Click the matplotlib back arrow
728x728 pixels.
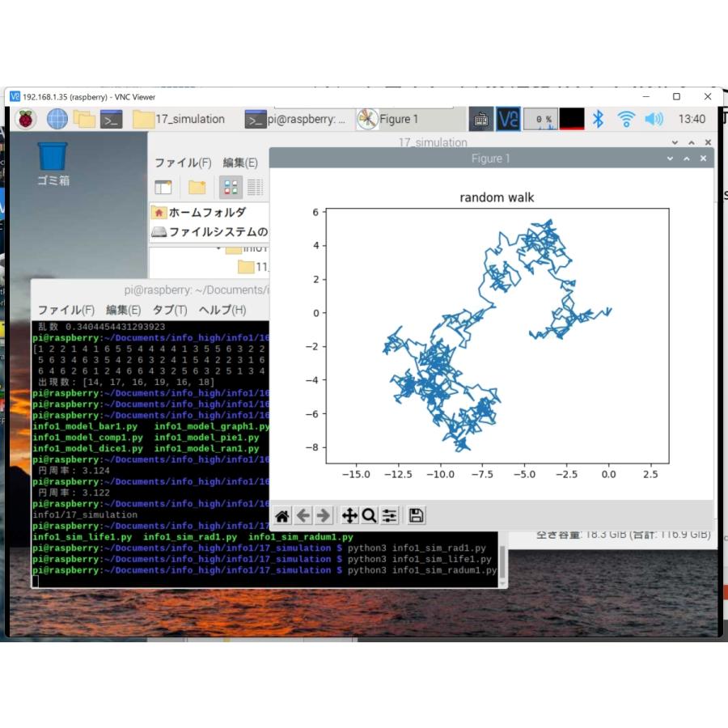[x=303, y=515]
